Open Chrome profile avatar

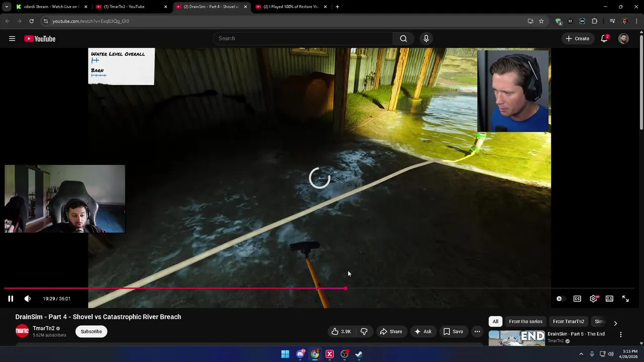pos(624,21)
